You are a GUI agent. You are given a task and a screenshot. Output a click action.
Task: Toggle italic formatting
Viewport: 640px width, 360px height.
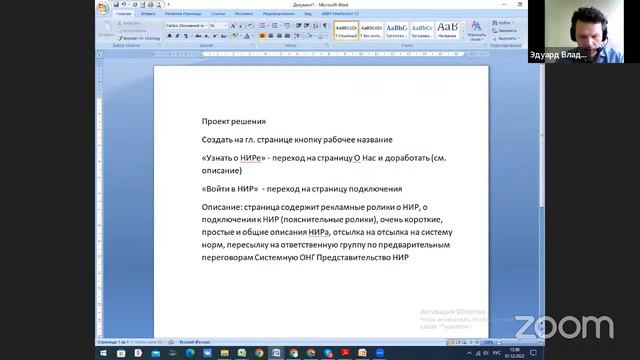pos(178,36)
